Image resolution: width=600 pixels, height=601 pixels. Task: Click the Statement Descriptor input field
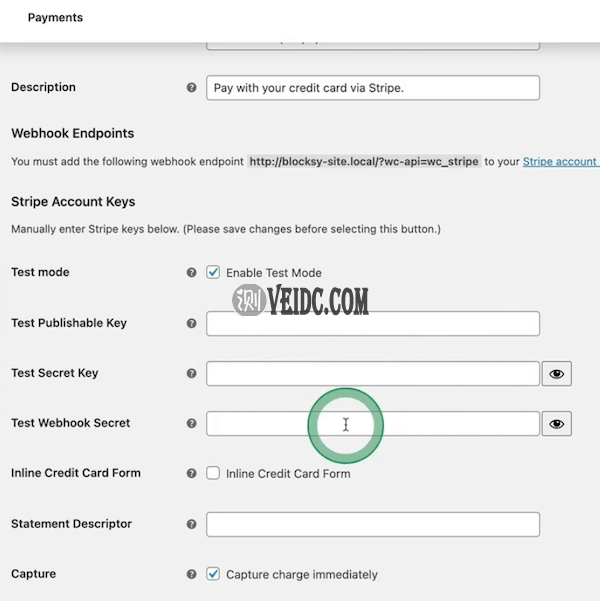click(x=372, y=524)
